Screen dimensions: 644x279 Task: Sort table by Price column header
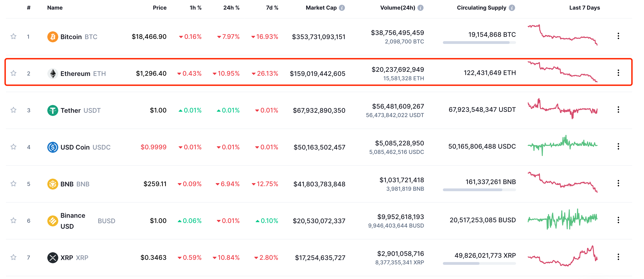[160, 8]
